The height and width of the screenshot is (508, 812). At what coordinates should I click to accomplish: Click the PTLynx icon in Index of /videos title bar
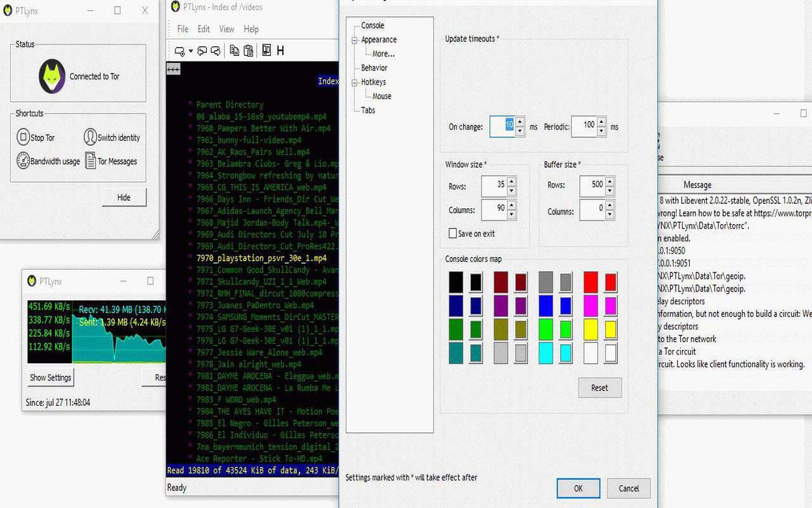[176, 7]
